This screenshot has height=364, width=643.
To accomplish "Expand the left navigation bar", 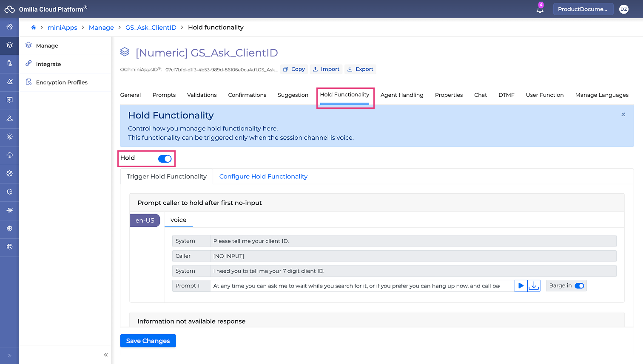I will [x=9, y=356].
